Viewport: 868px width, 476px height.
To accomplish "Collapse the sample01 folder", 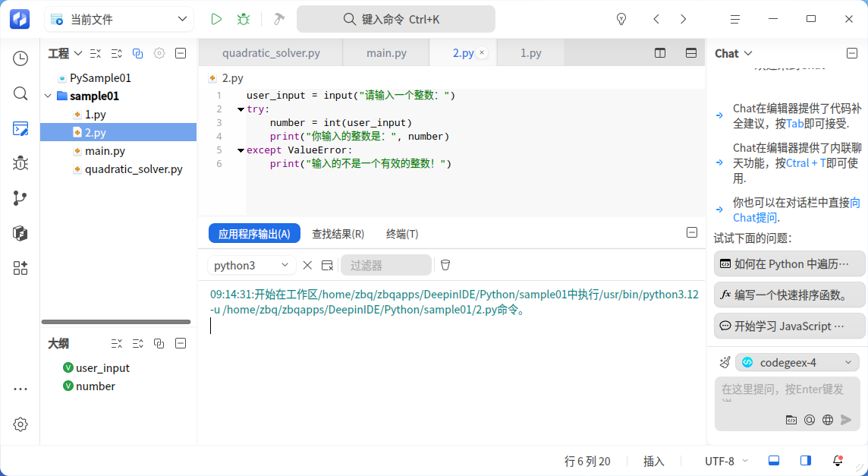I will [48, 96].
